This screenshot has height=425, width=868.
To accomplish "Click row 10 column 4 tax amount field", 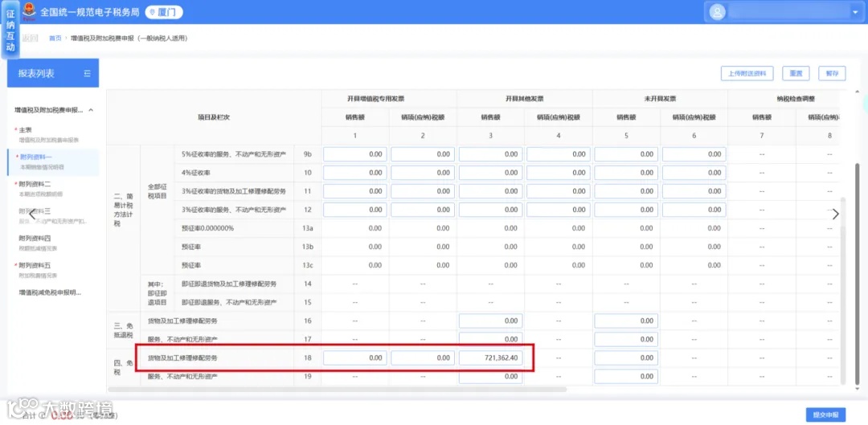I will tap(559, 173).
